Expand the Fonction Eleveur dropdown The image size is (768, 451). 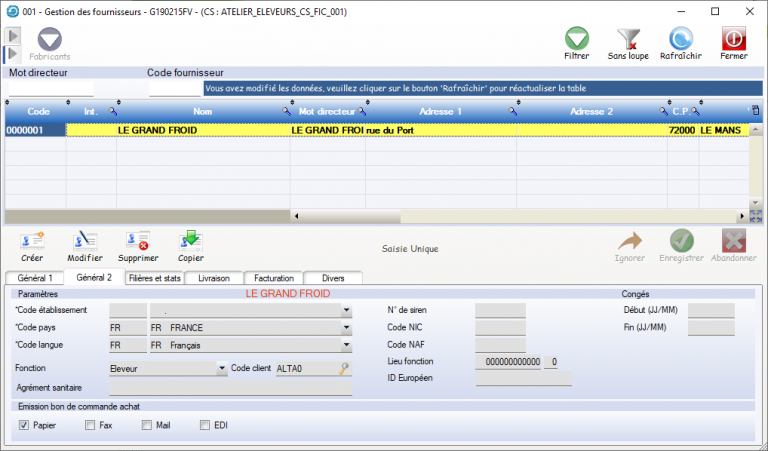(x=222, y=368)
